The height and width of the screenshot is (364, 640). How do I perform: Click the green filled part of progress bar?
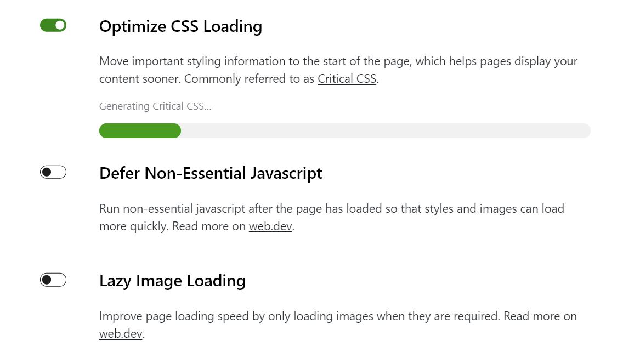(140, 131)
